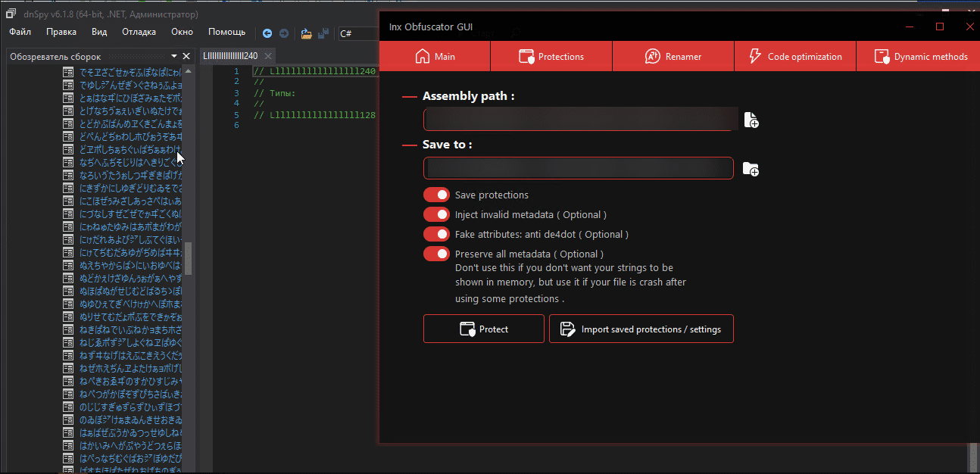Viewport: 980px width, 474px height.
Task: Click the dnSpy navigate forward arrow
Action: [x=283, y=33]
